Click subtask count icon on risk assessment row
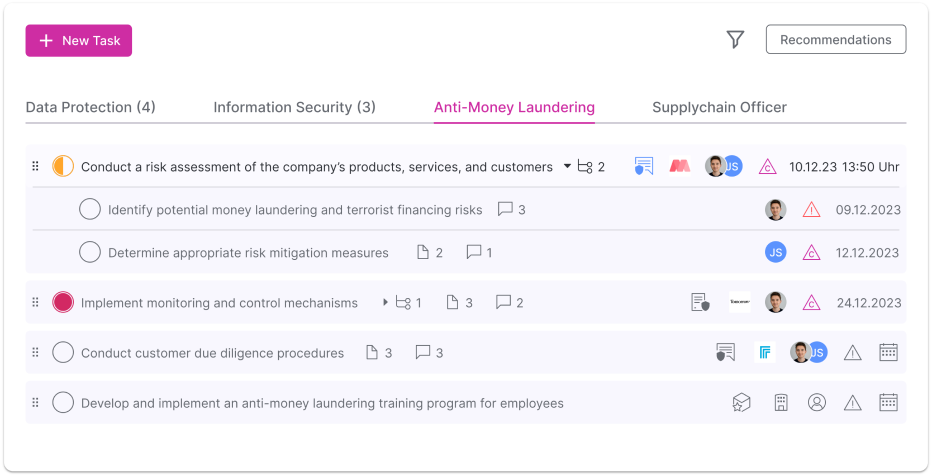Viewport: 932px width, 476px height. tap(585, 167)
